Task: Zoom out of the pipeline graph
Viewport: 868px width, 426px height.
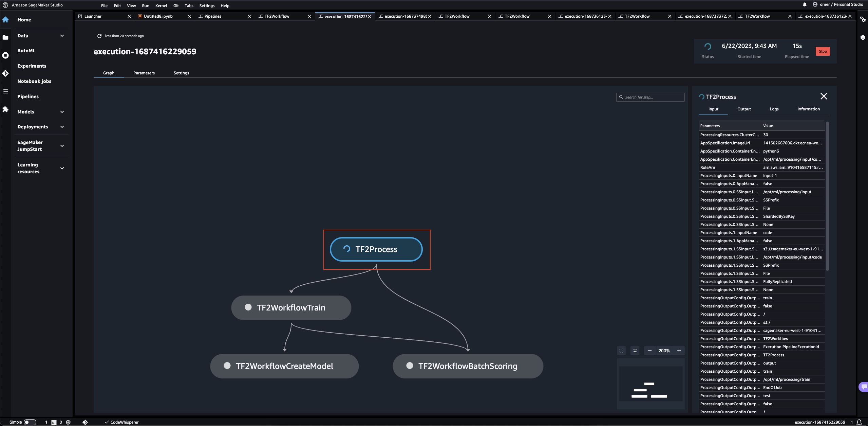Action: click(x=649, y=351)
